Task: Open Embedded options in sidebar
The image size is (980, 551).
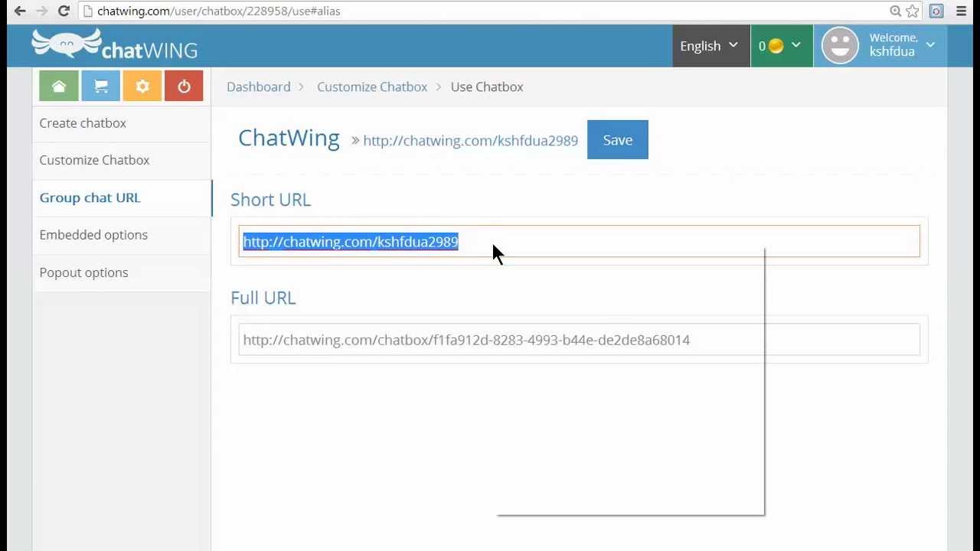Action: coord(93,235)
